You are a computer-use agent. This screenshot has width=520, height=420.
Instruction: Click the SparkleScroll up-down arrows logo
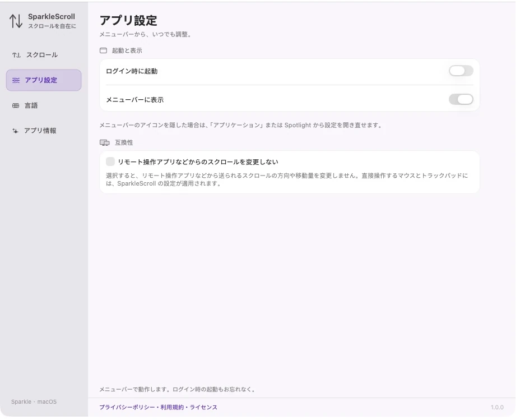[x=16, y=21]
